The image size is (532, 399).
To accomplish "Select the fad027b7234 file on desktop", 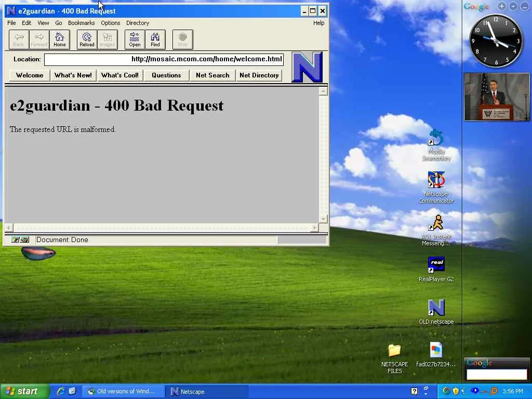I will point(436,355).
